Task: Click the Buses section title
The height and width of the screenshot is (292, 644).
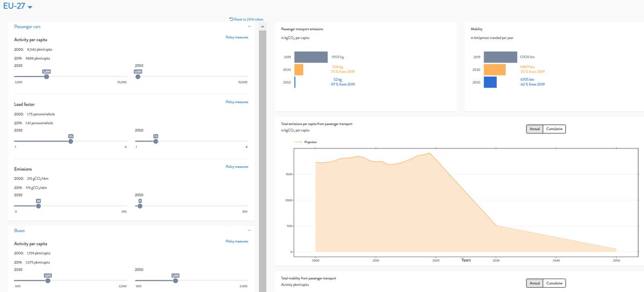Action: [x=19, y=230]
